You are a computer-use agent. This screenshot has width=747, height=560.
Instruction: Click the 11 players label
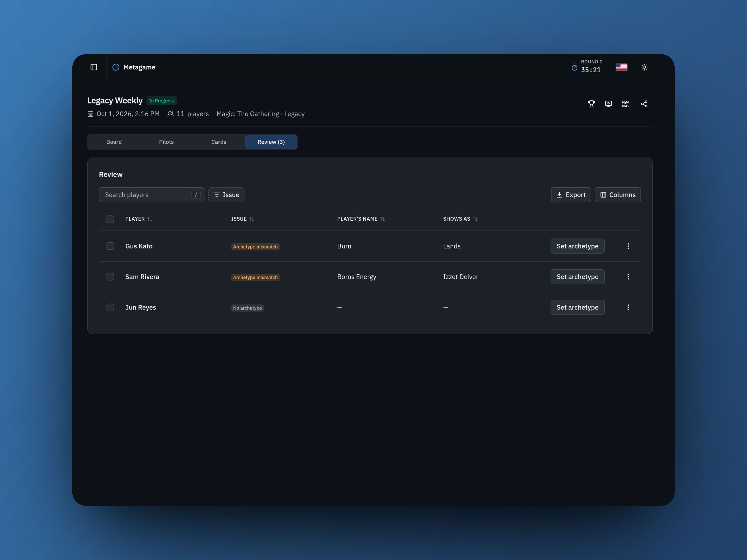(188, 114)
